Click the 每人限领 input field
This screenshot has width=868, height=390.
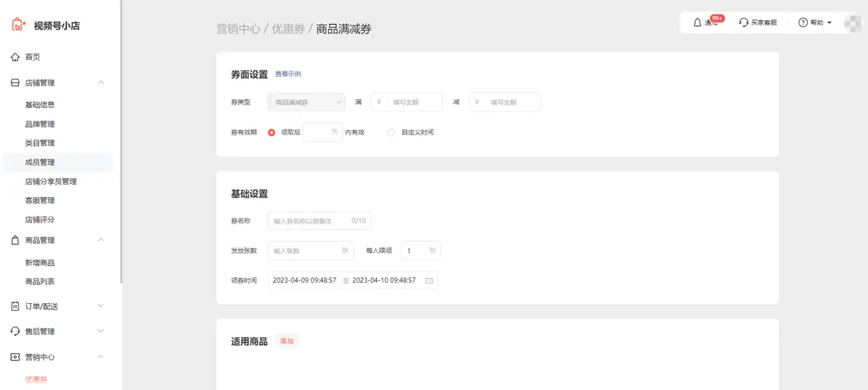pyautogui.click(x=421, y=250)
